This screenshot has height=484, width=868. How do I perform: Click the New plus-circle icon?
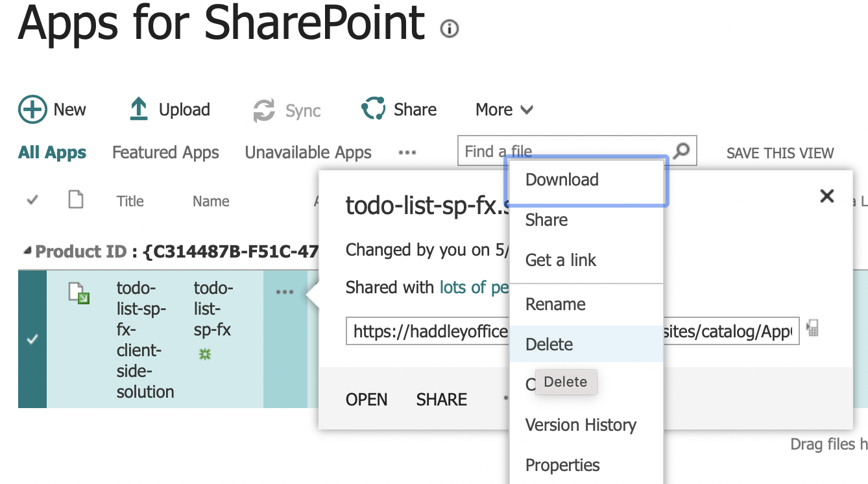[32, 110]
